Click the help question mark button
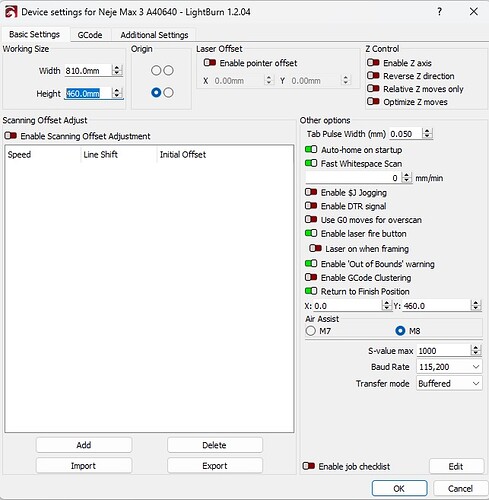Image resolution: width=489 pixels, height=500 pixels. pos(439,12)
